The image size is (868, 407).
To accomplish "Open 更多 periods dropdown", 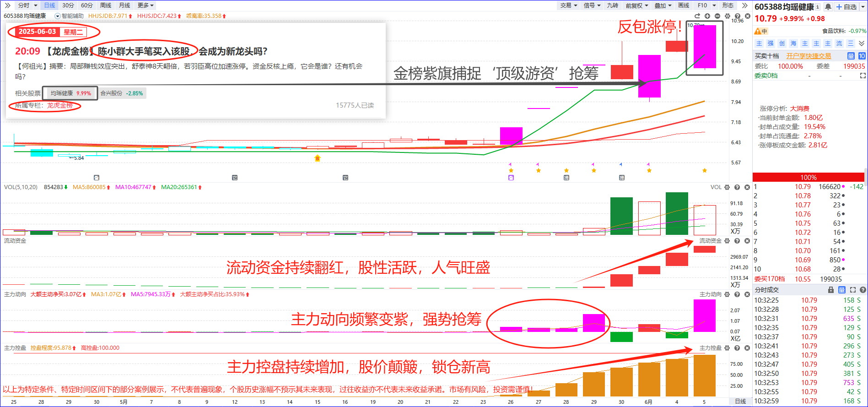I will [x=146, y=5].
